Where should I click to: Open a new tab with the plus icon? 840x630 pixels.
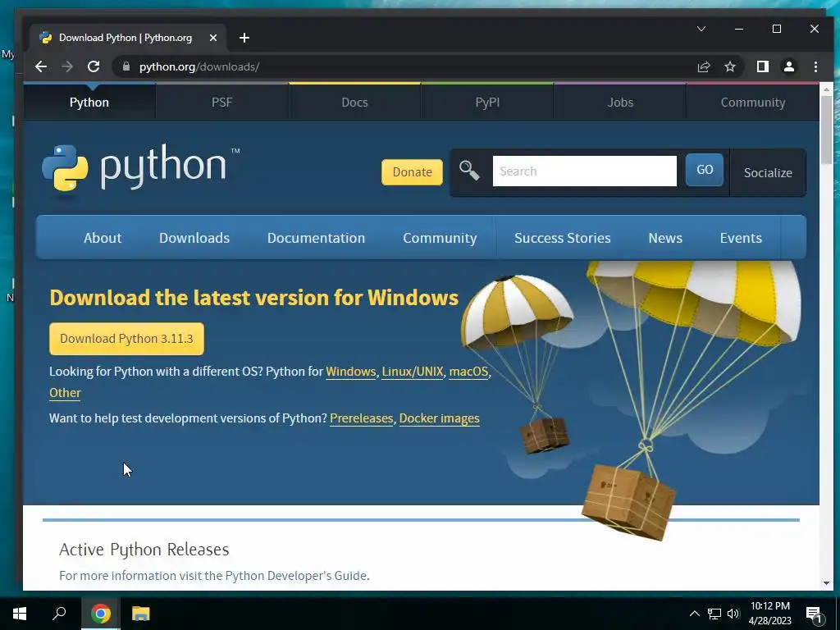[x=244, y=38]
